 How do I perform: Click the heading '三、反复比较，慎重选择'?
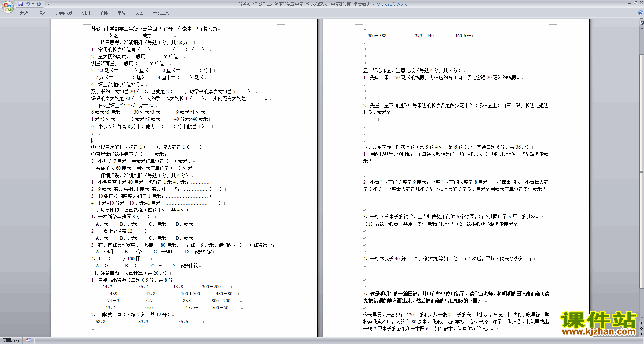140,210
